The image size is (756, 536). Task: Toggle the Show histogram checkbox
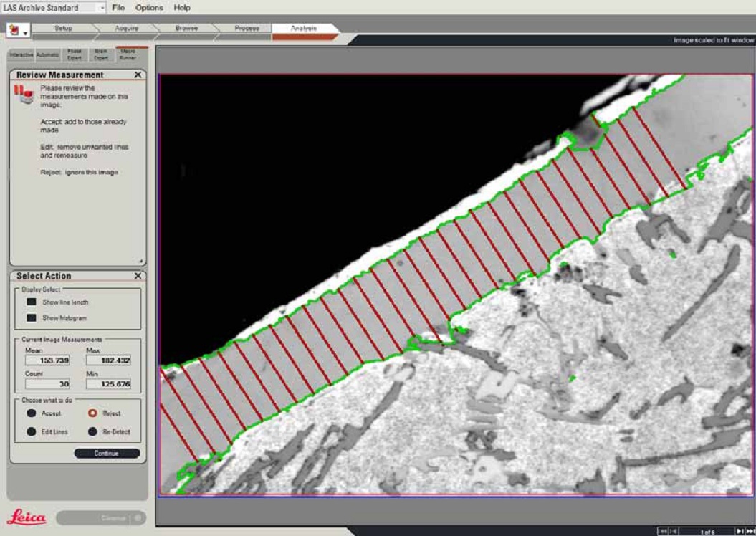[32, 317]
